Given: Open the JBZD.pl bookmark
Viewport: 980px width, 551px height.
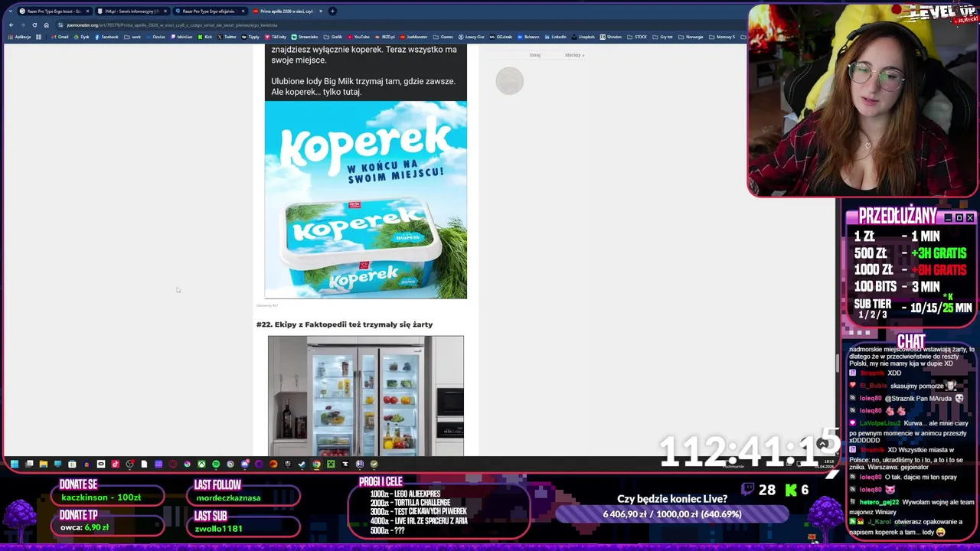Looking at the screenshot, I should tap(385, 37).
